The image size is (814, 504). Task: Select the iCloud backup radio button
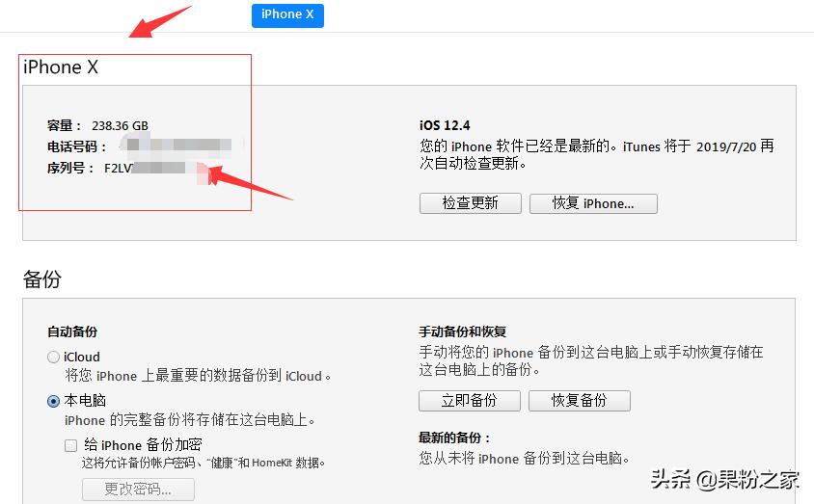point(53,358)
